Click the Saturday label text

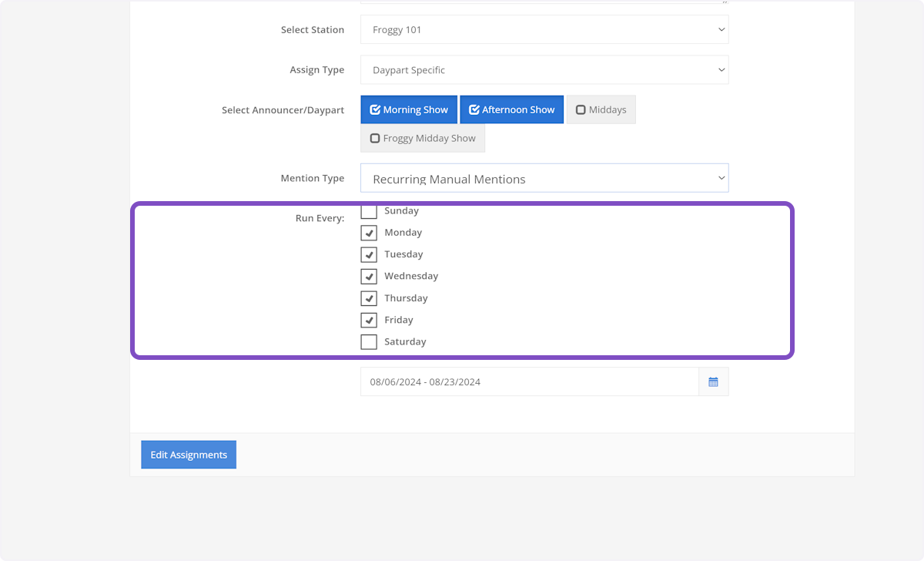(405, 341)
